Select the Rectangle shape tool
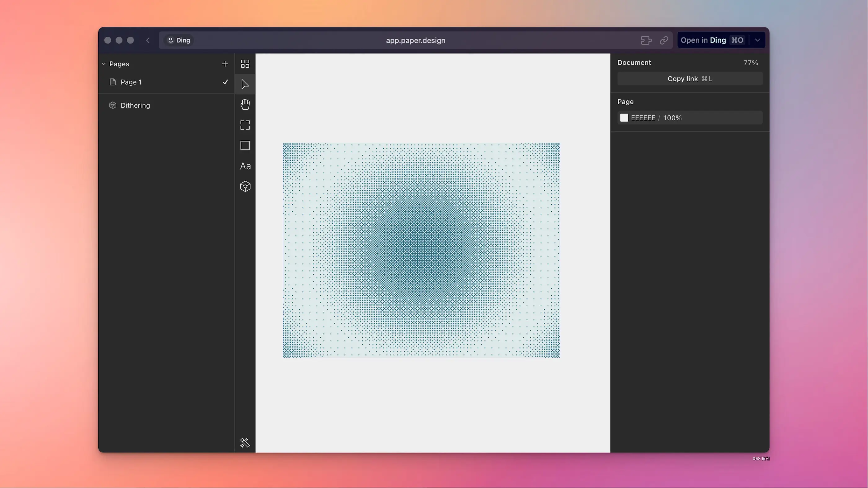 coord(245,146)
